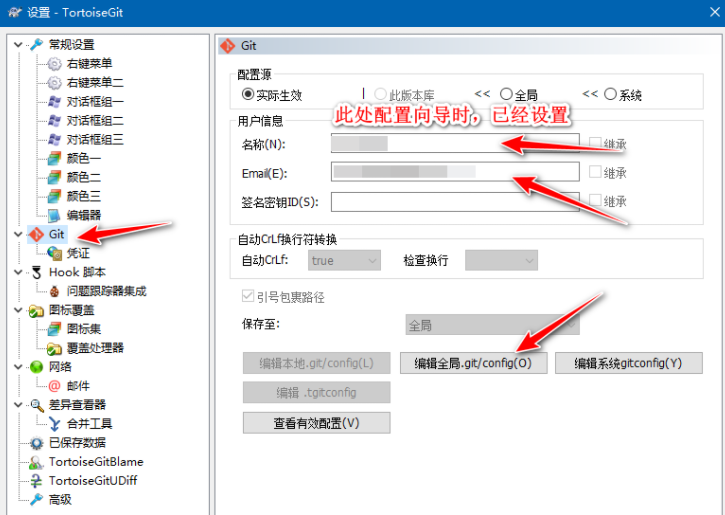Click the windows icon beside 对话框组二
Viewport: 725px width, 515px height.
54,121
